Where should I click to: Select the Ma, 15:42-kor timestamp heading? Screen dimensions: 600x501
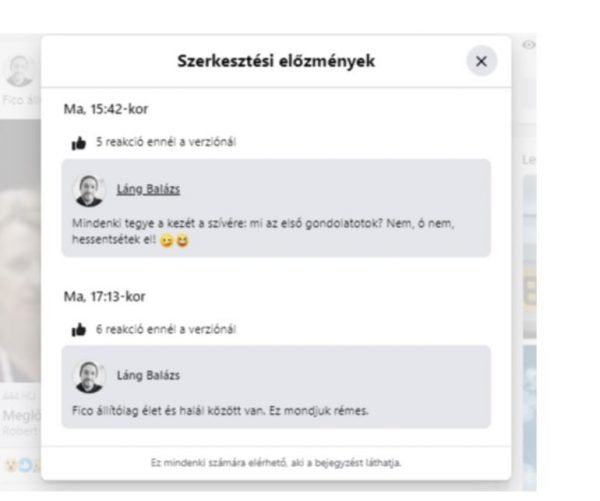tap(106, 109)
